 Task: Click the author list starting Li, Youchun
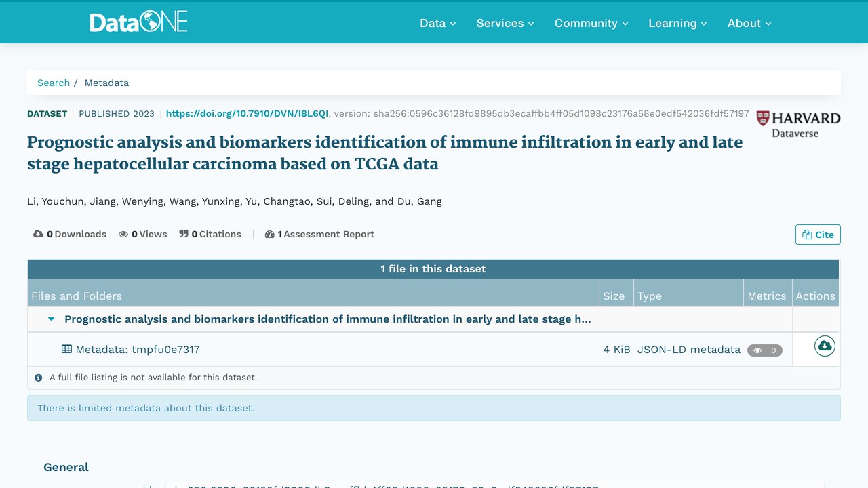tap(235, 201)
